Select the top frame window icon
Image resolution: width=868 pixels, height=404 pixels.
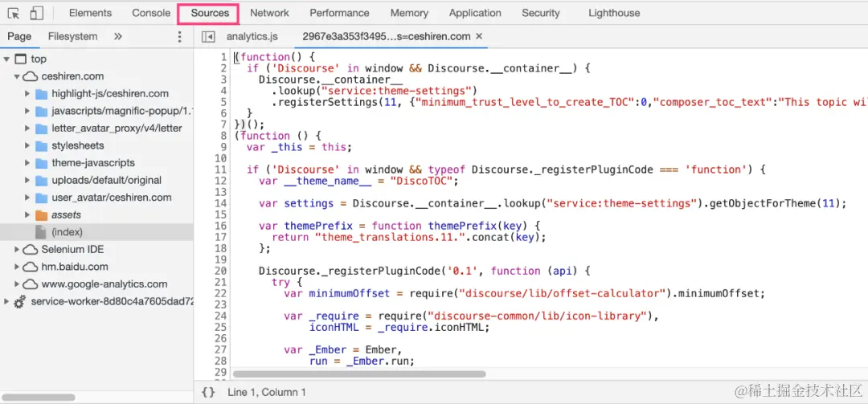(x=20, y=59)
